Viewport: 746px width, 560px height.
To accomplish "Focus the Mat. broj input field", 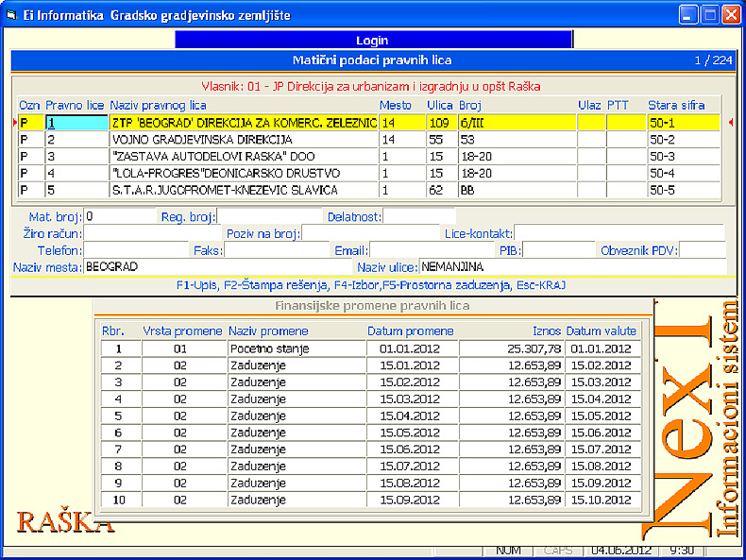I will 120,217.
